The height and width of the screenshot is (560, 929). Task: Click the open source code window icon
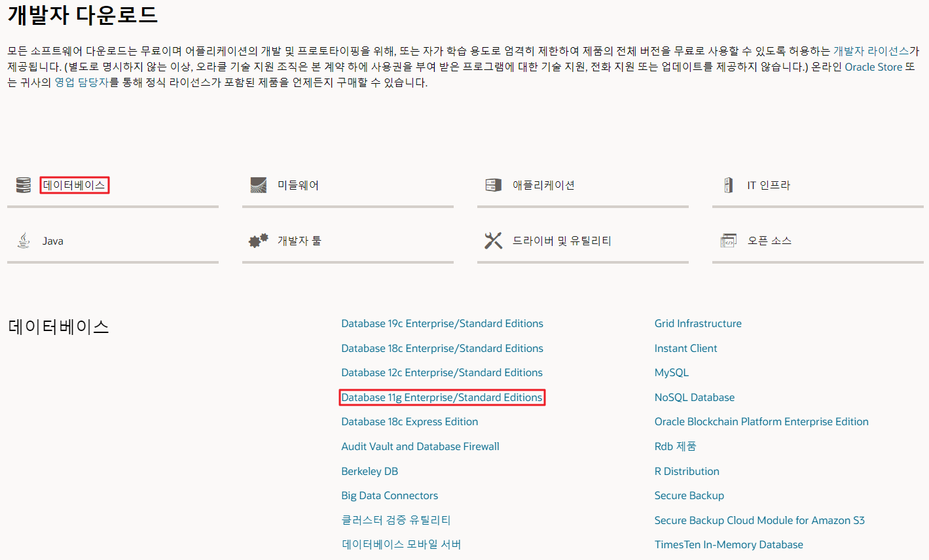pos(729,241)
